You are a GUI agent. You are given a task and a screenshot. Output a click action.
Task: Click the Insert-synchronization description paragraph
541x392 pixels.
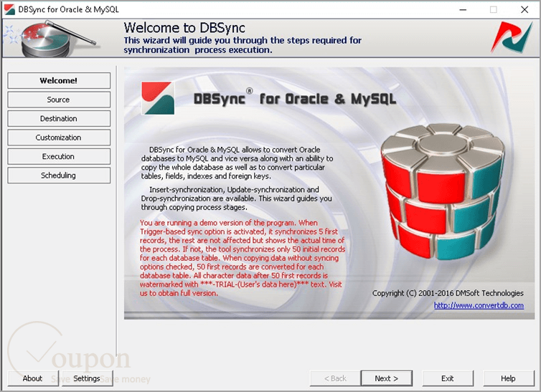point(236,199)
